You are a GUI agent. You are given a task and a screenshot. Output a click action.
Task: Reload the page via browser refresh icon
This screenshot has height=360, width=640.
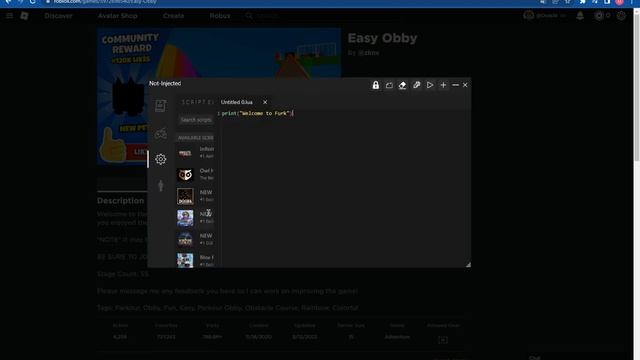tap(32, 2)
